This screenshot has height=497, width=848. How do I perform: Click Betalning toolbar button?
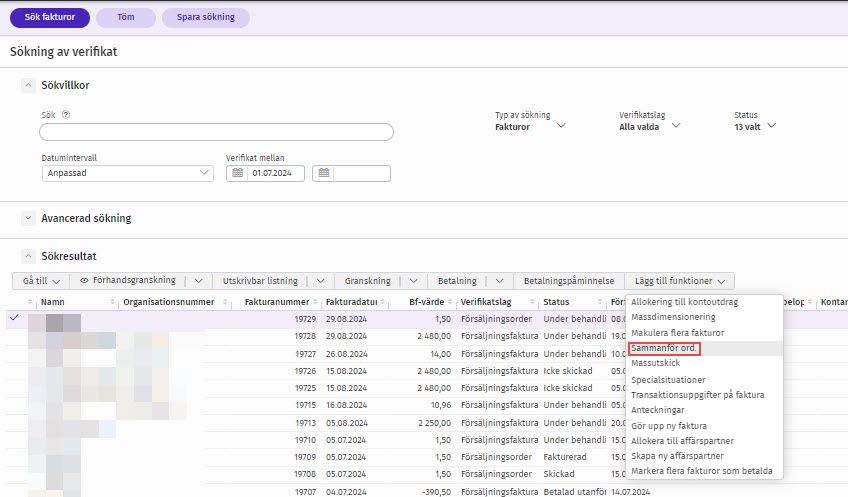pos(457,281)
